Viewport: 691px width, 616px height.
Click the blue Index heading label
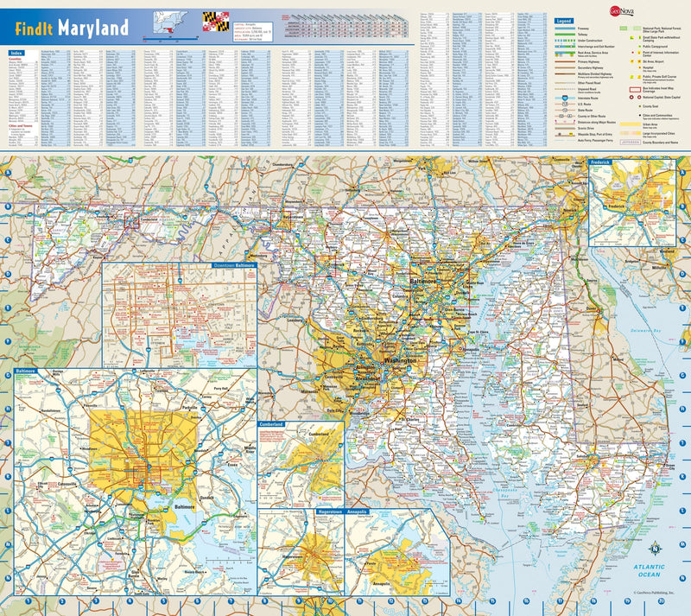[x=16, y=53]
